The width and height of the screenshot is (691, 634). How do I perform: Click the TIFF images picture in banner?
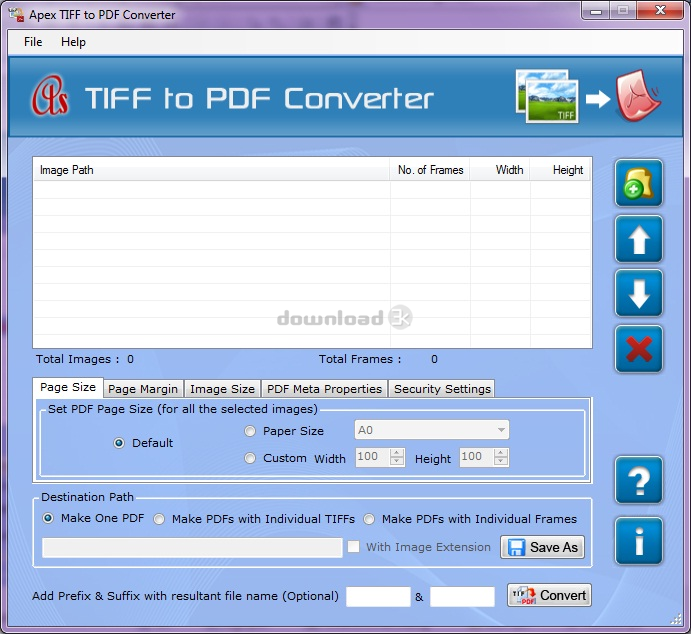547,96
